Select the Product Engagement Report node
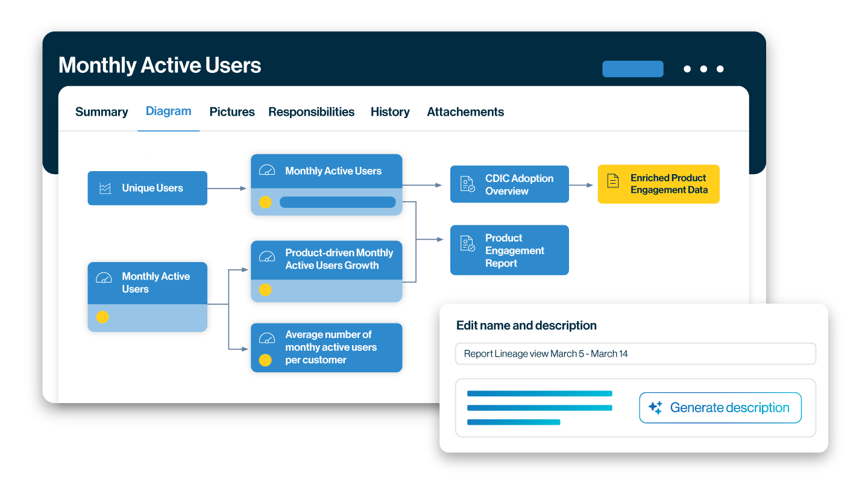The height and width of the screenshot is (488, 868). coord(509,250)
